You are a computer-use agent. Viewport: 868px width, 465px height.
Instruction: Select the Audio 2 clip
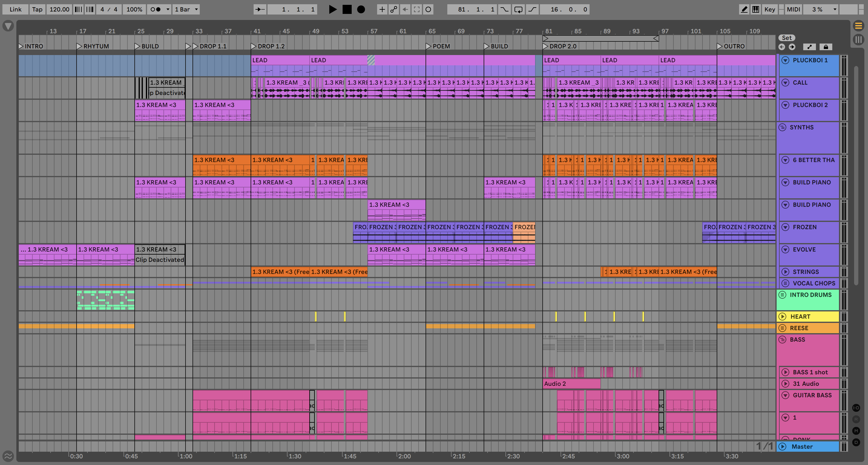571,383
